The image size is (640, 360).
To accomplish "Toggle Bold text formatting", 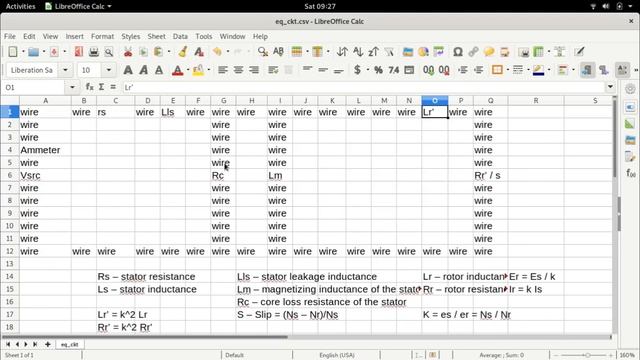I will [128, 70].
